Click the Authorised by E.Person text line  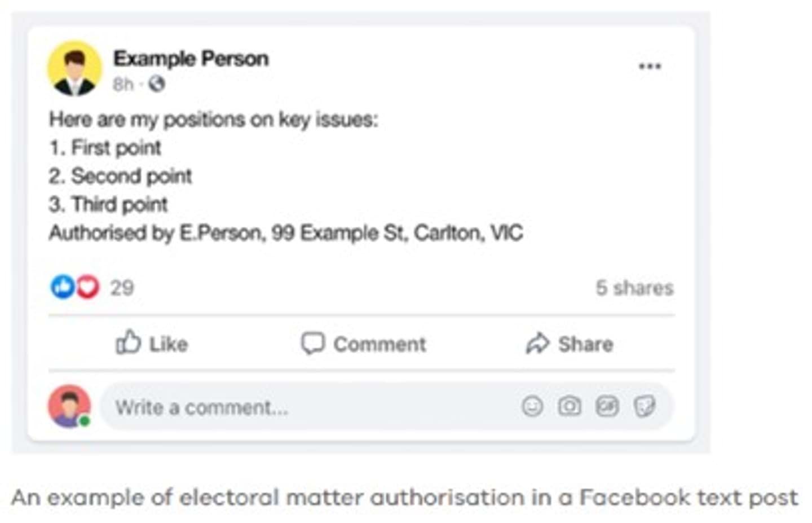coord(286,232)
